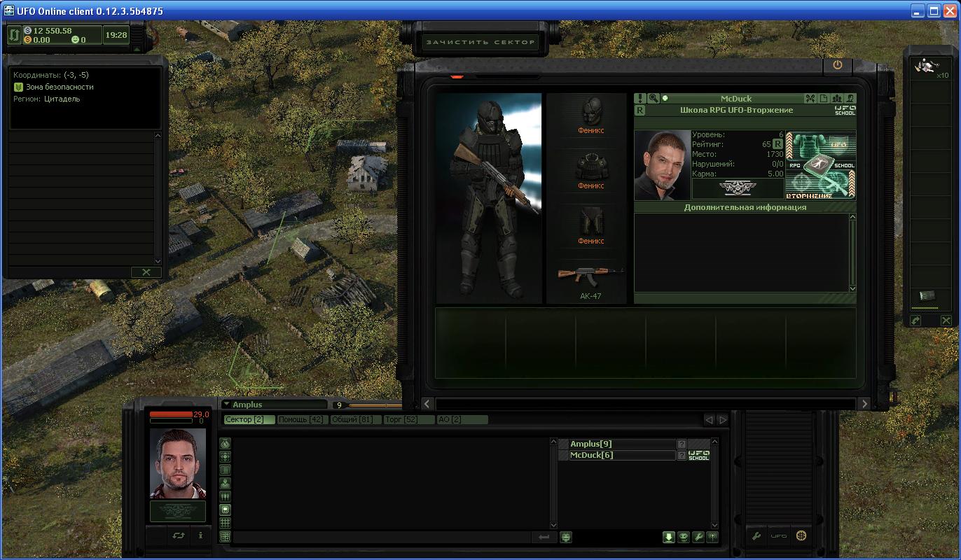961x560 pixels.
Task: Click the R icon next to rating 65
Action: (x=777, y=144)
